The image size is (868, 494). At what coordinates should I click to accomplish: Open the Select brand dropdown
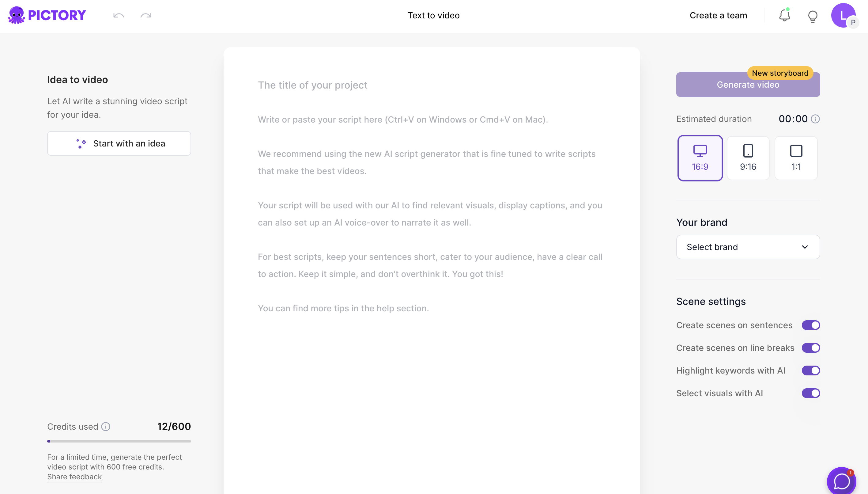(747, 247)
